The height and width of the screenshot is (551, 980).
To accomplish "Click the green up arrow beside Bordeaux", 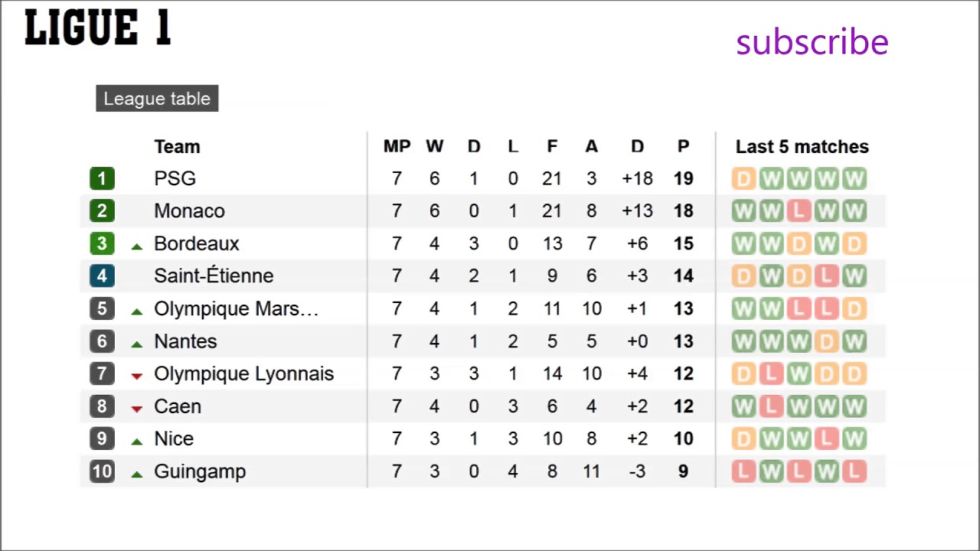I will pyautogui.click(x=137, y=246).
